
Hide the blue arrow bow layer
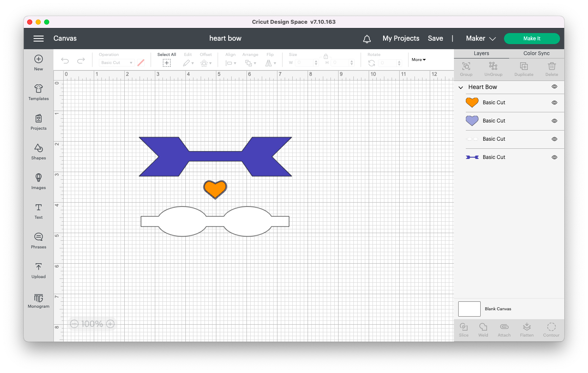554,157
